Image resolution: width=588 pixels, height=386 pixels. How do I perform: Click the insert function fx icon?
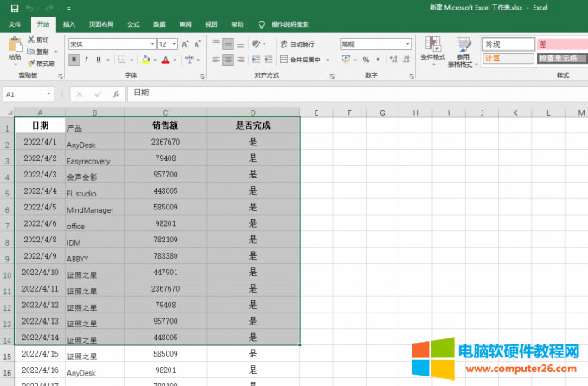pos(116,93)
